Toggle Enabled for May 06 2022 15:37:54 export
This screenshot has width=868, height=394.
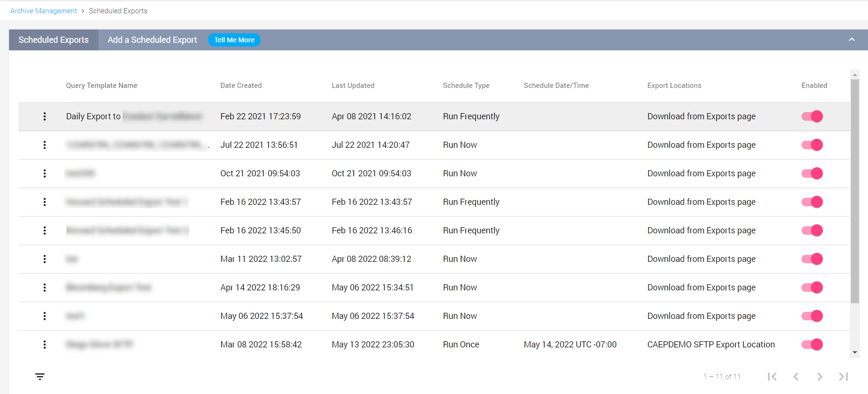coord(812,316)
